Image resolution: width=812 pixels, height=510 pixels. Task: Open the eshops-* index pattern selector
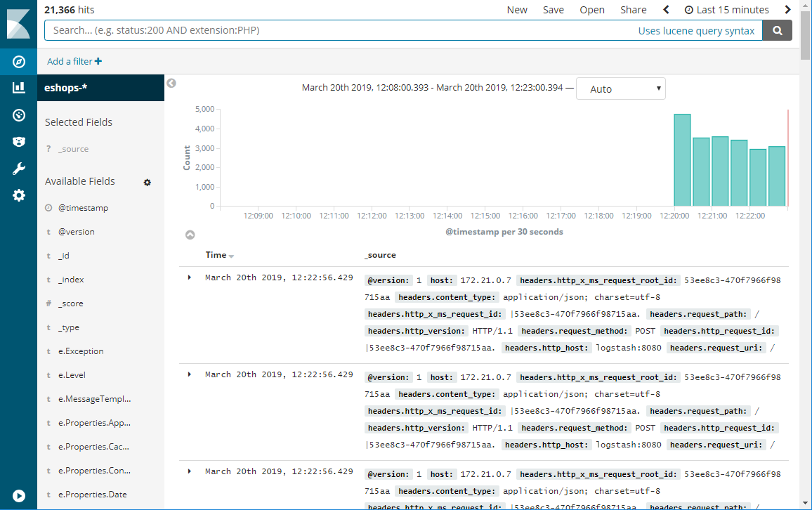pos(100,88)
